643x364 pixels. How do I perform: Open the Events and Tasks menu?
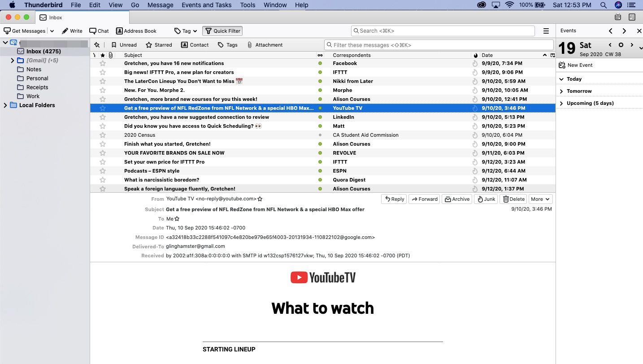[206, 5]
